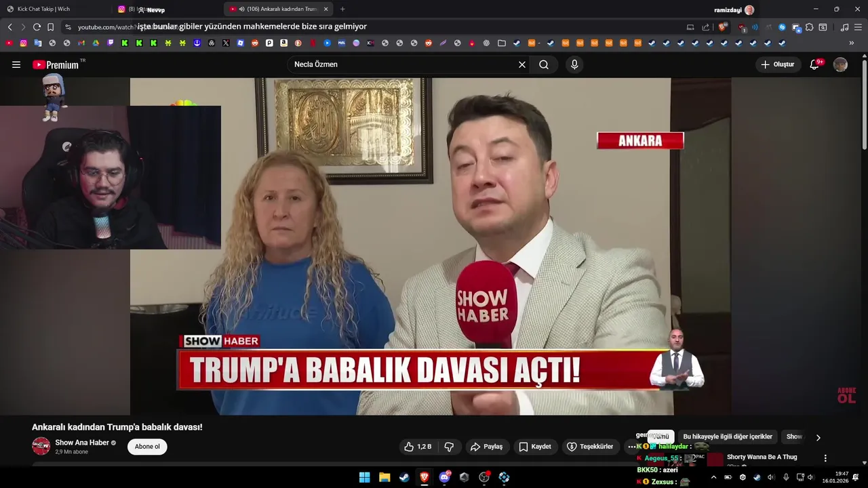868x488 pixels.
Task: Open the Amazon bookmark
Action: tap(283, 43)
